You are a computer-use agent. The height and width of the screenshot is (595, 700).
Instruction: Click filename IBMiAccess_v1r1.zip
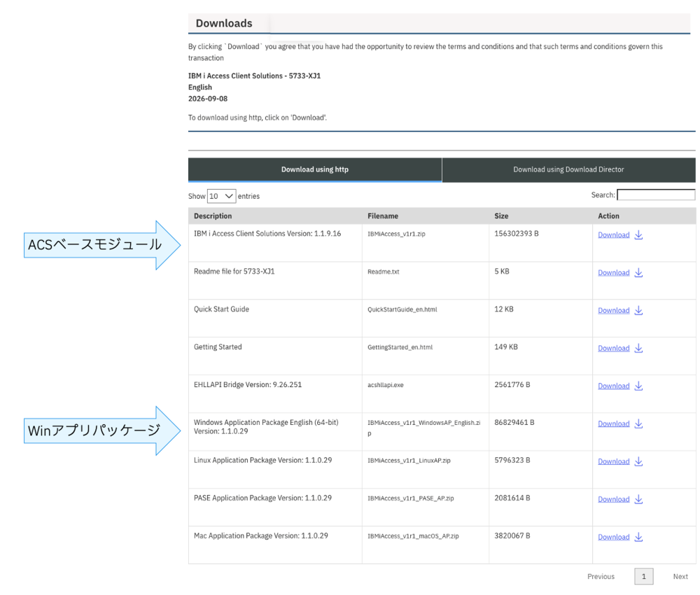click(396, 234)
